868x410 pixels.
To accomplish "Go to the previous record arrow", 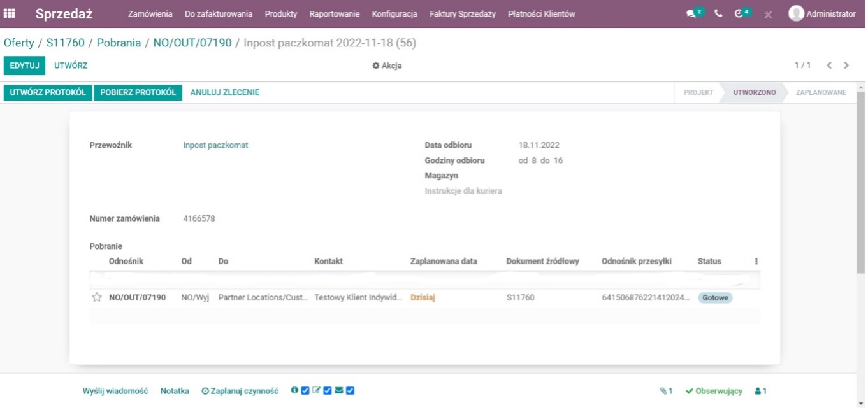I will pyautogui.click(x=829, y=66).
